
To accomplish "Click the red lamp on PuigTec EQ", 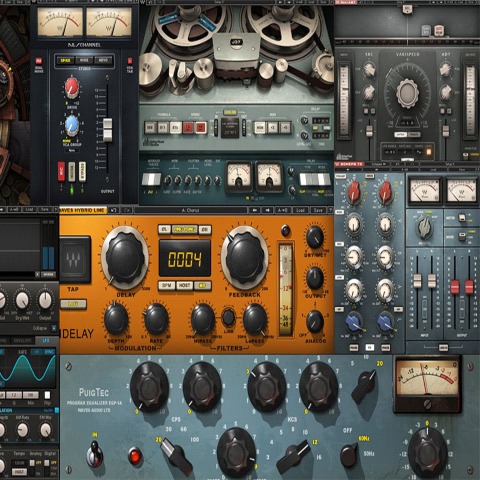I will (x=135, y=456).
